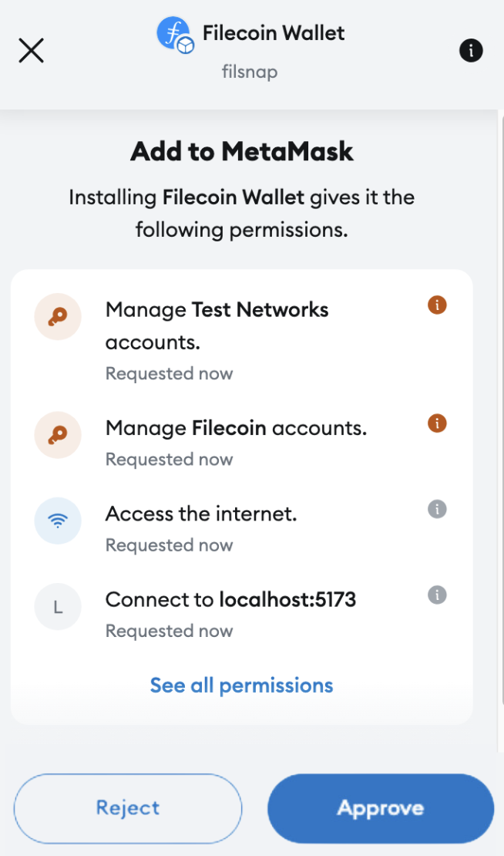Click the key icon for Test Networks permission

pos(58,316)
